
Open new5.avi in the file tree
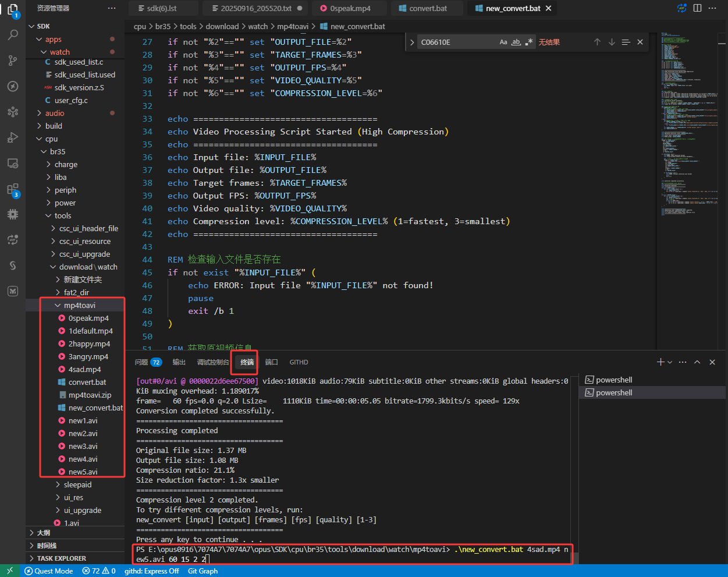tap(83, 472)
